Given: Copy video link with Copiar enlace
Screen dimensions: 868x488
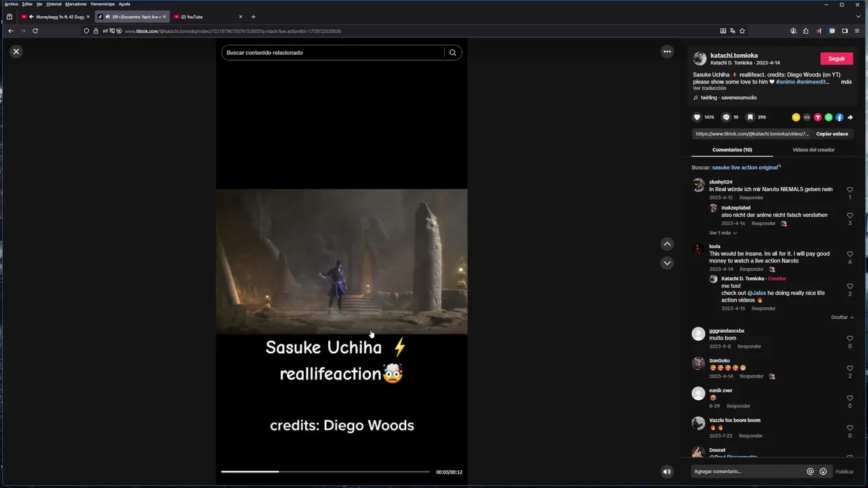Looking at the screenshot, I should tap(832, 134).
